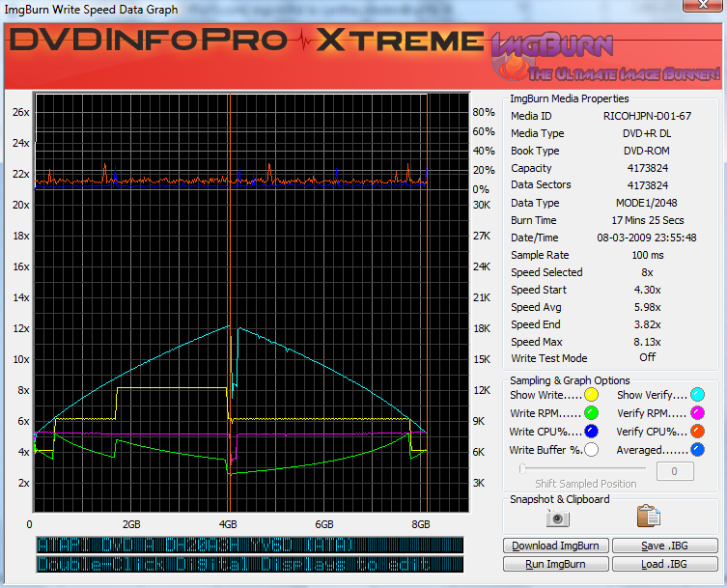Click the Double-Click Digital Displays text line
727x588 pixels.
249,564
